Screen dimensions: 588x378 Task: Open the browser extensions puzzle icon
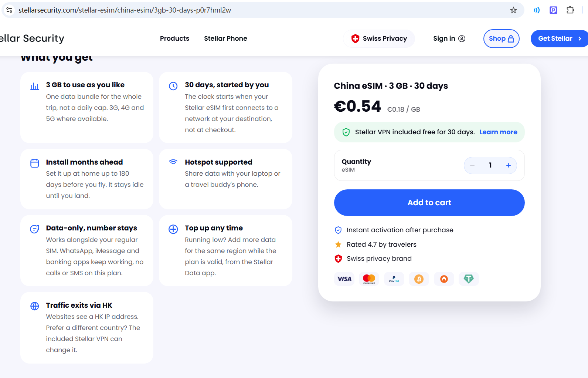click(570, 10)
